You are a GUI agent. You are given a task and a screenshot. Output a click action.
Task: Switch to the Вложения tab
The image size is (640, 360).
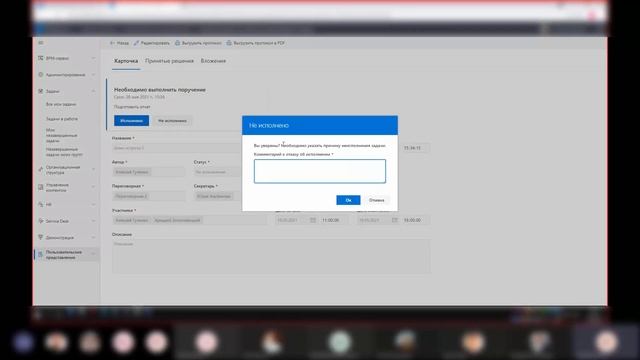[x=213, y=61]
